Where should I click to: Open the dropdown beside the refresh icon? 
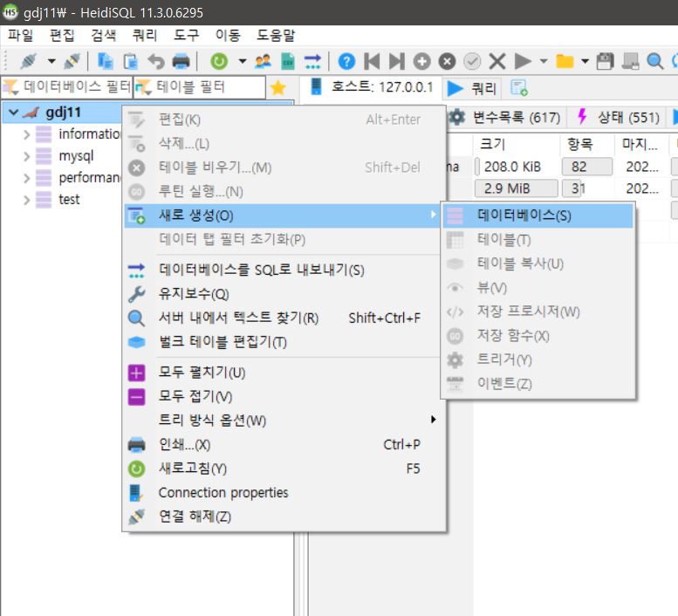(x=243, y=61)
